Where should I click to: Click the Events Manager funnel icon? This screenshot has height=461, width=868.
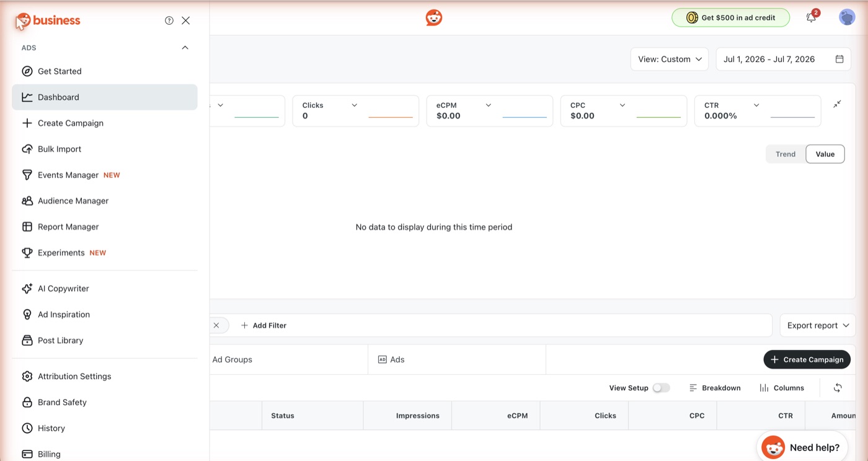coord(27,175)
